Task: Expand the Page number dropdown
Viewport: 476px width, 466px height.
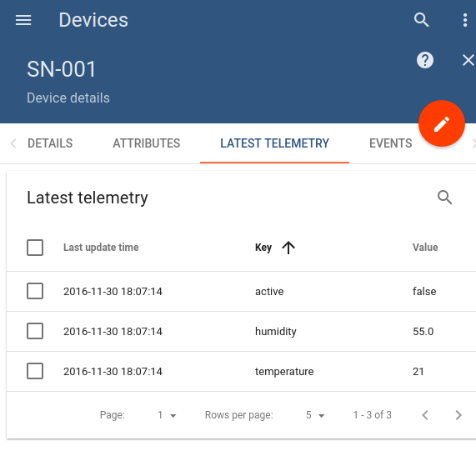Action: [167, 415]
